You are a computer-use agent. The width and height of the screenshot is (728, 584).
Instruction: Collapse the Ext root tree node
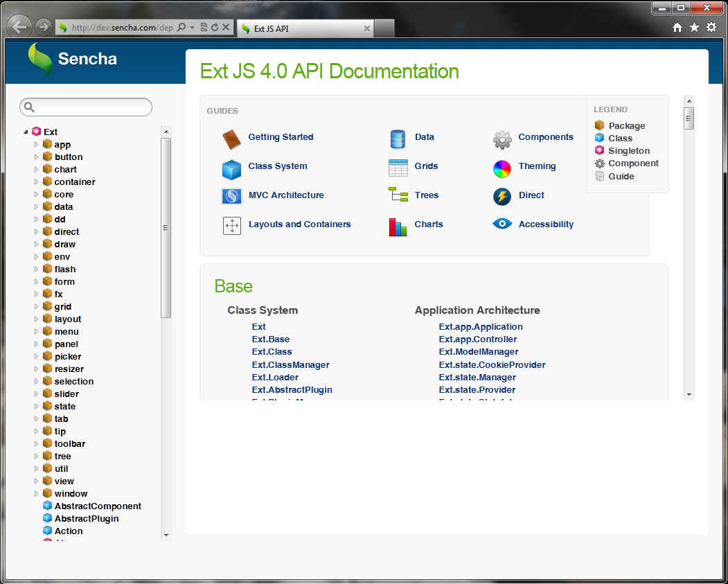26,132
